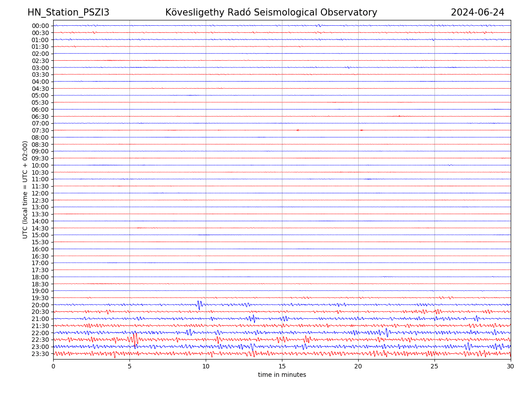Click the 10 tick on the minutes axis
Viewport: 532px width, 399px height.
(206, 366)
